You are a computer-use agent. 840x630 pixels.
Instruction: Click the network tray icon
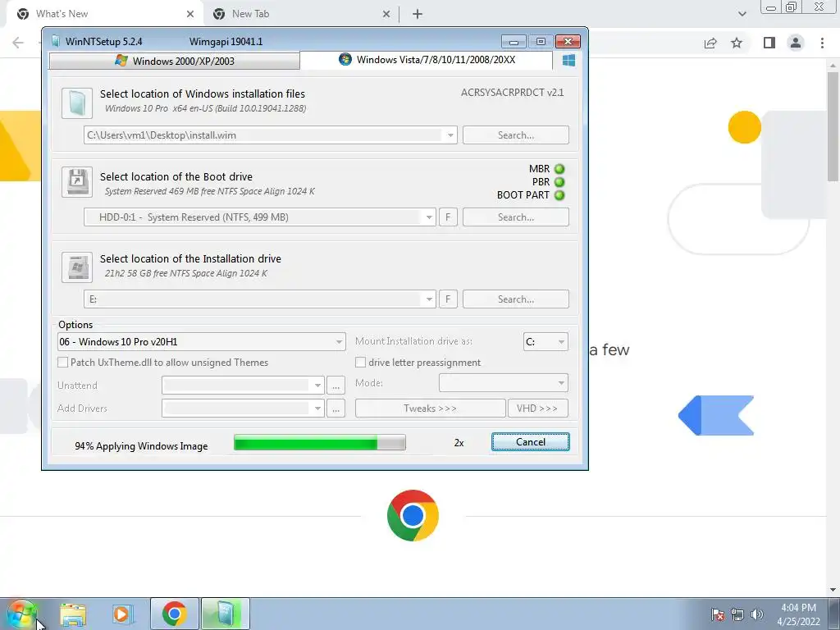pos(737,614)
